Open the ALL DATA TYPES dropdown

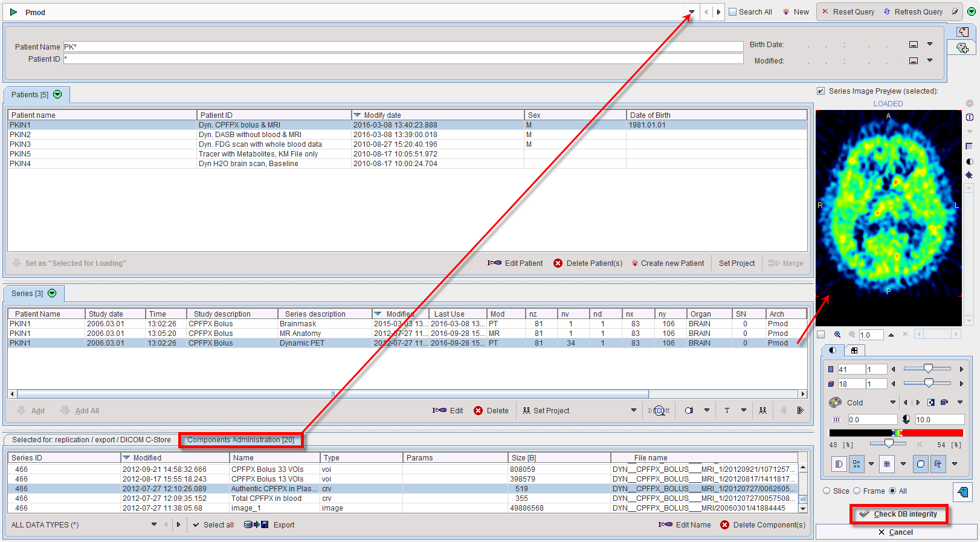154,524
